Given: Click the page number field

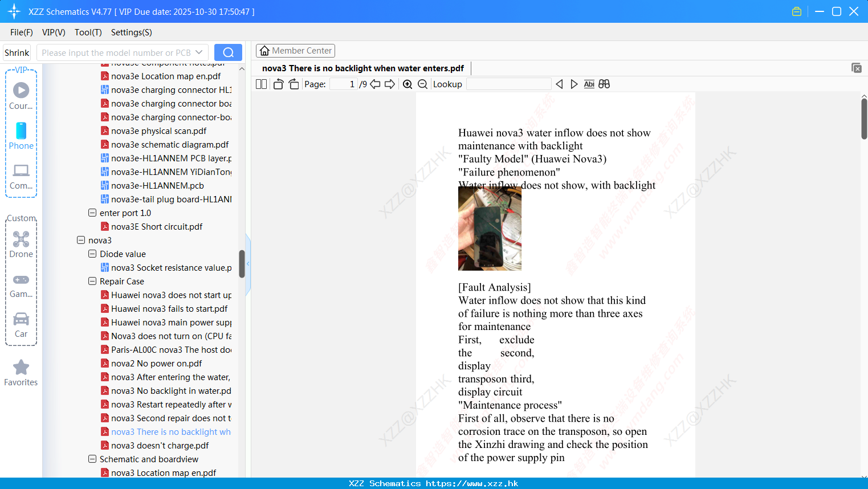Looking at the screenshot, I should pos(344,84).
